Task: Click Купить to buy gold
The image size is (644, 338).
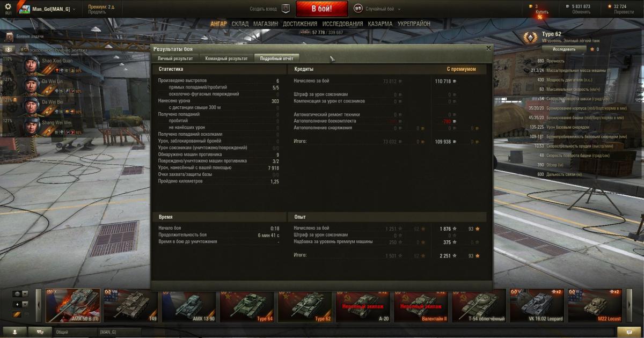Action: click(x=541, y=12)
